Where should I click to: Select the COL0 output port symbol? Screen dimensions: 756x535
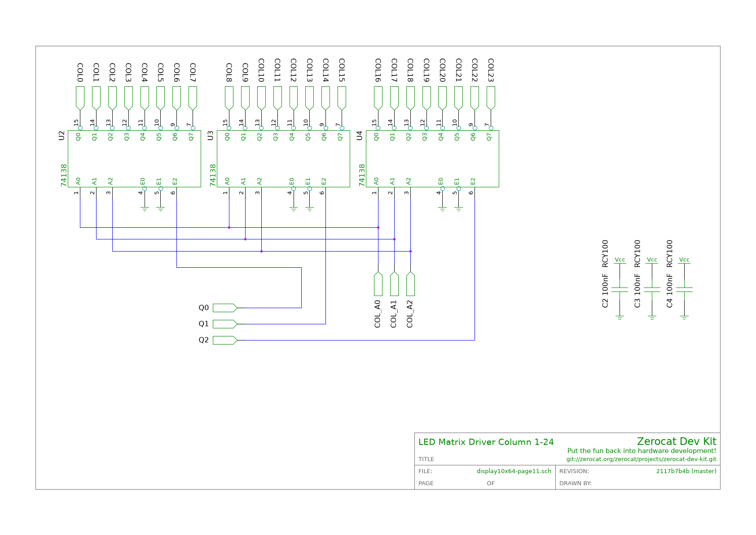80,98
